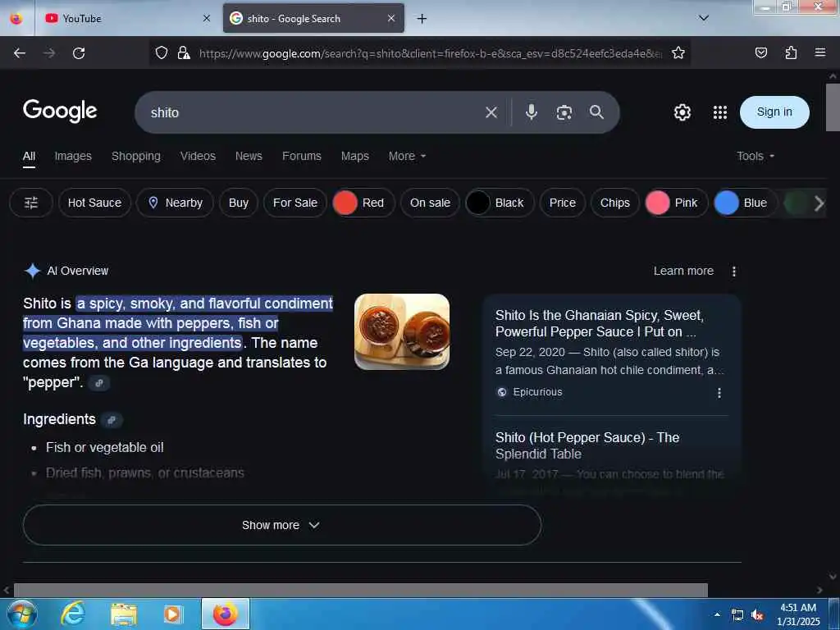Open the Epicurious result three-dot menu
Image resolution: width=840 pixels, height=630 pixels.
(719, 393)
